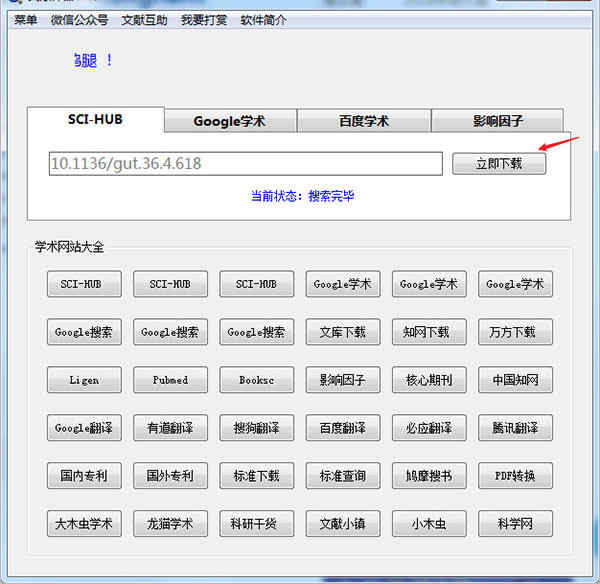Open the 菜单 menu
Image resolution: width=600 pixels, height=584 pixels.
[25, 20]
